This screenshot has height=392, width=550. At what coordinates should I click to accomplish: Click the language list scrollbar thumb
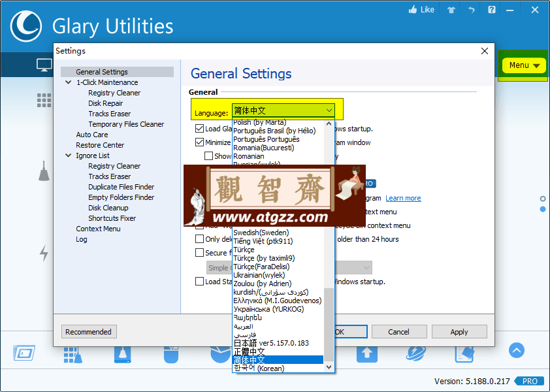point(329,324)
